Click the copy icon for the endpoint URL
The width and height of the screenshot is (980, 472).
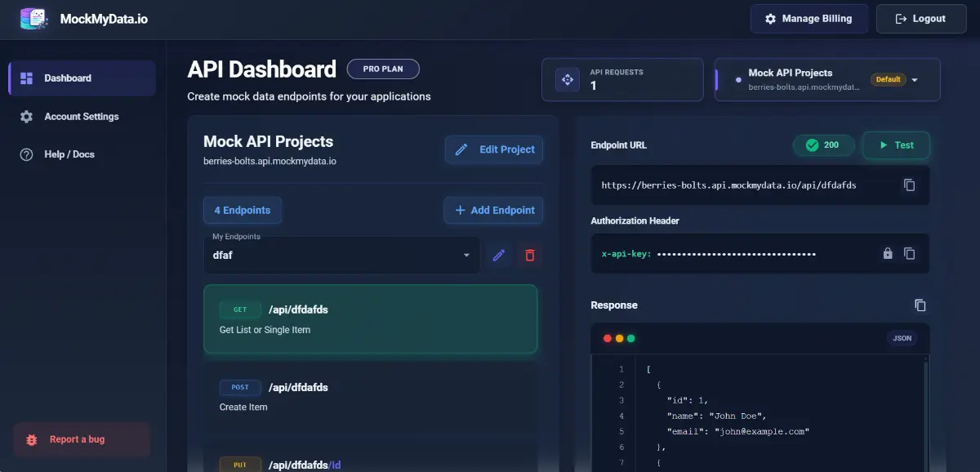[909, 185]
